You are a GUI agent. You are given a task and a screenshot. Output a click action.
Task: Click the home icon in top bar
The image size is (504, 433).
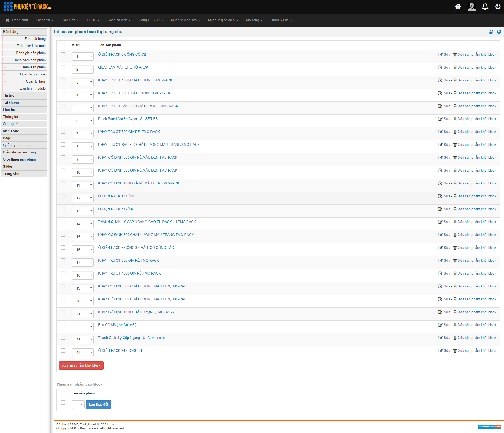pyautogui.click(x=458, y=7)
